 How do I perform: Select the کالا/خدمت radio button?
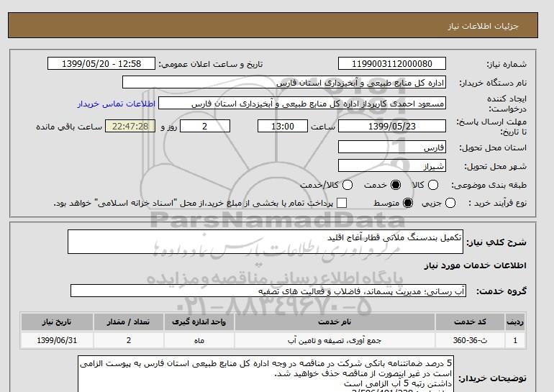348,185
